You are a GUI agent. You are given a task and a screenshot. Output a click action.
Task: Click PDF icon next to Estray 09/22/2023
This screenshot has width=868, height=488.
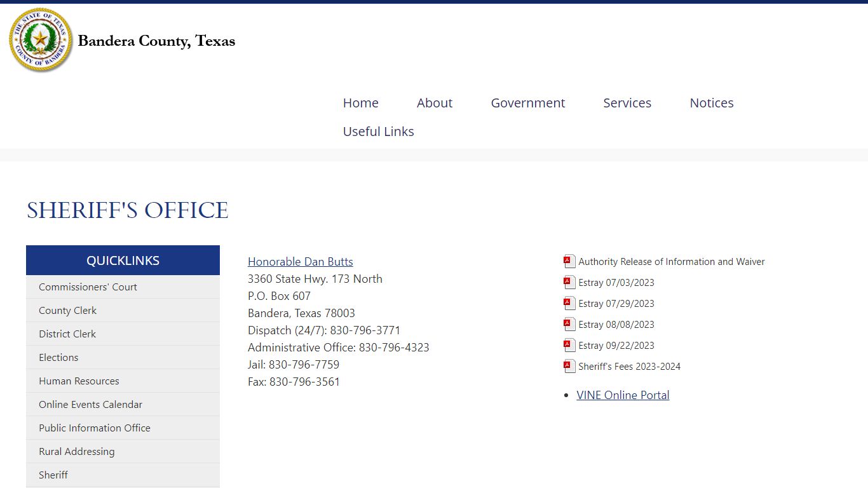pyautogui.click(x=569, y=345)
